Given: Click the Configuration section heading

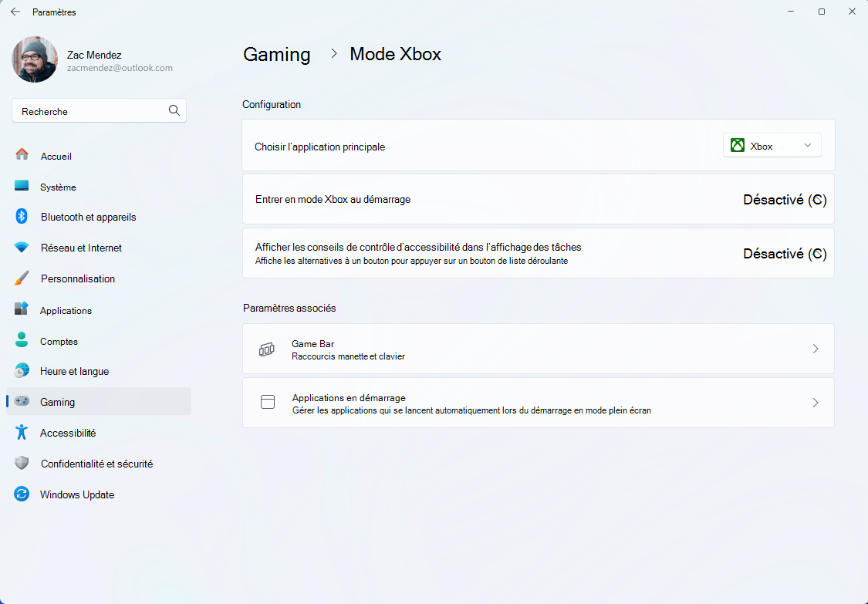Looking at the screenshot, I should click(x=272, y=104).
